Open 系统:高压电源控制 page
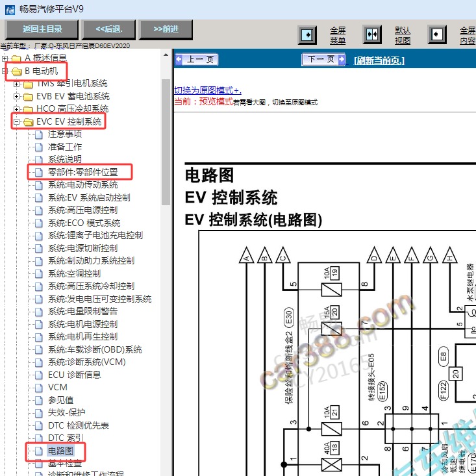Image resolution: width=476 pixels, height=476 pixels. pos(82,210)
